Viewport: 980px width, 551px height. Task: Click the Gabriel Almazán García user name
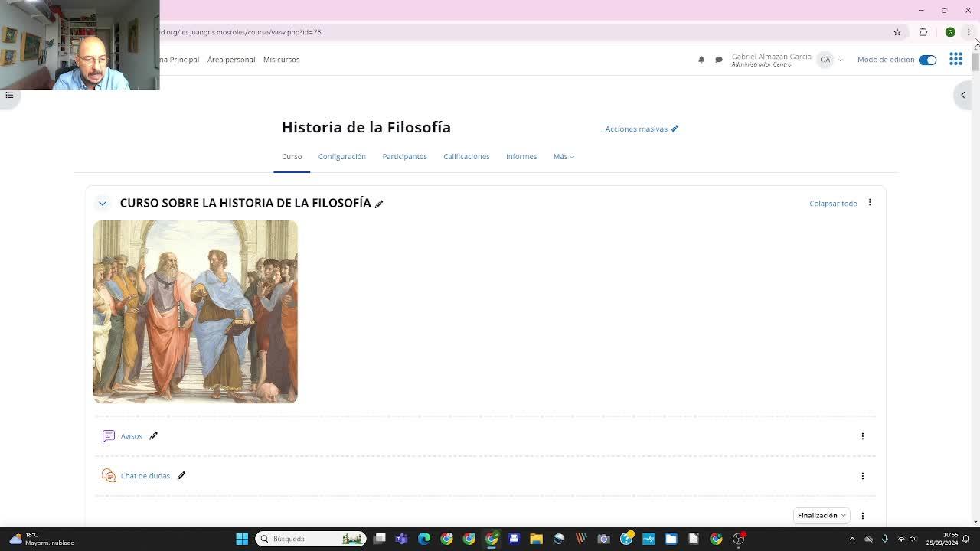pyautogui.click(x=772, y=57)
